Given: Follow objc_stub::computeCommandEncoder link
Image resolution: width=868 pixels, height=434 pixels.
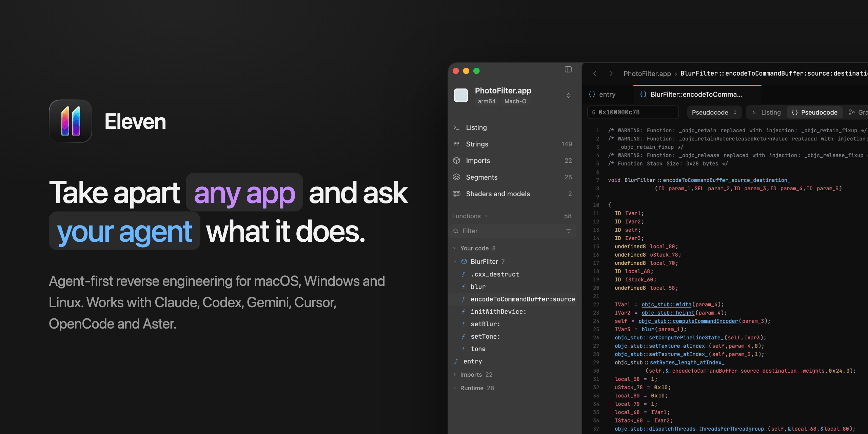Looking at the screenshot, I should [688, 321].
